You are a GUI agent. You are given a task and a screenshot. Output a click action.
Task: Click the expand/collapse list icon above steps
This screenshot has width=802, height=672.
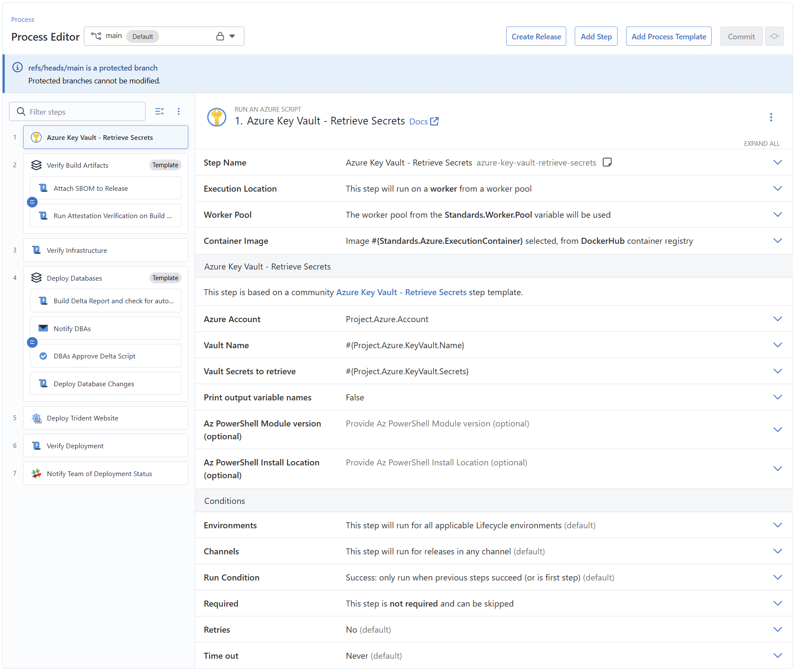click(160, 111)
